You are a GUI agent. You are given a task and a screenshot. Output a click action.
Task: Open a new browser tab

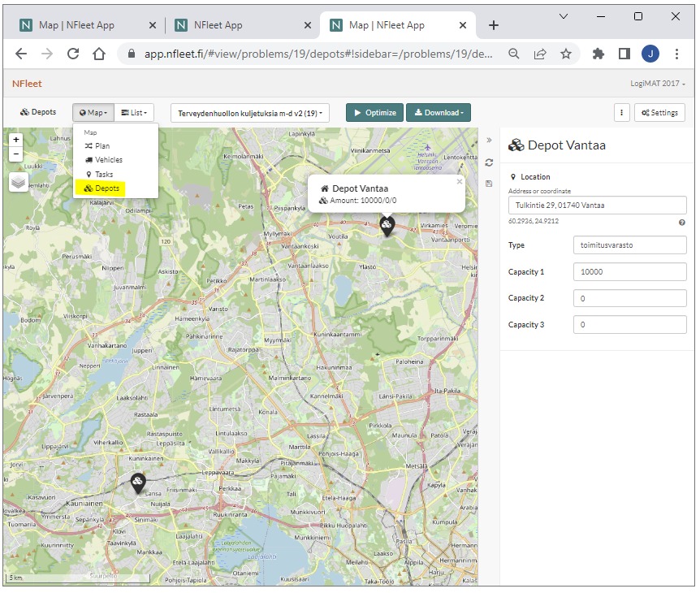tap(493, 25)
